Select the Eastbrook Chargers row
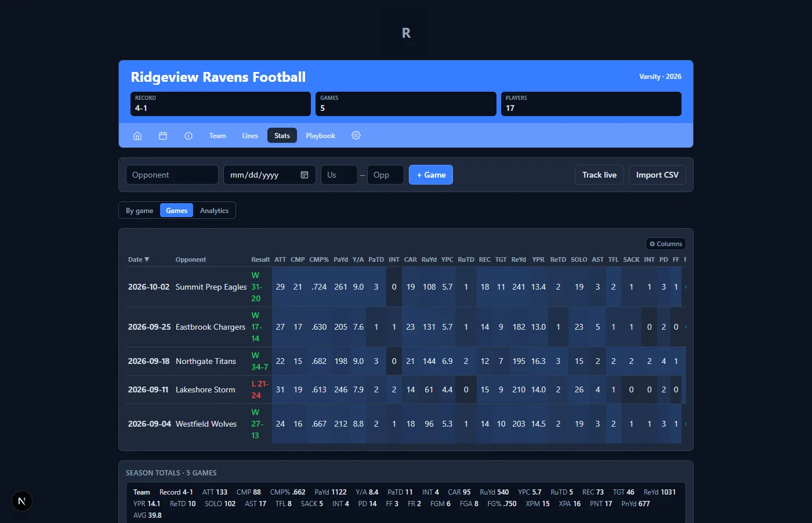812x523 pixels. 406,327
